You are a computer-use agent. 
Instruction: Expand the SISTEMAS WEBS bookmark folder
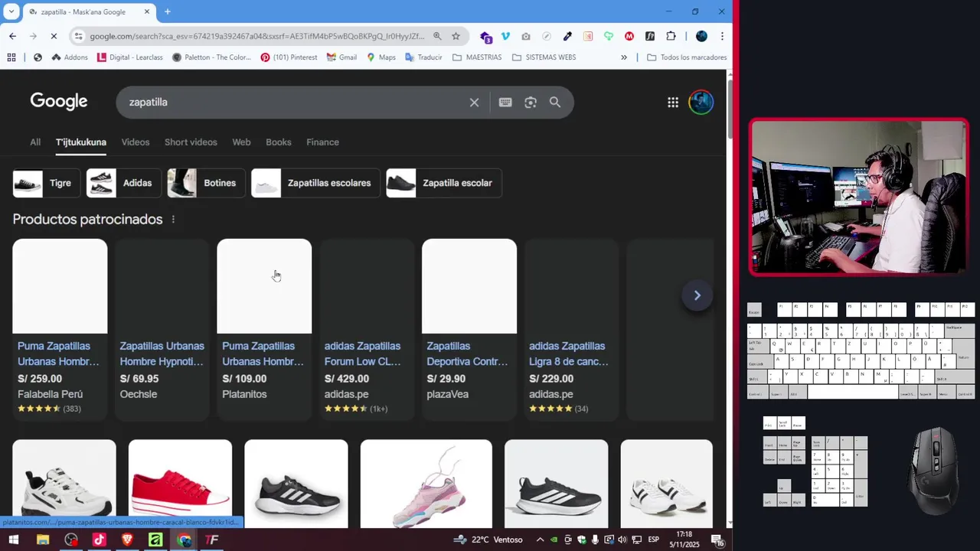544,57
